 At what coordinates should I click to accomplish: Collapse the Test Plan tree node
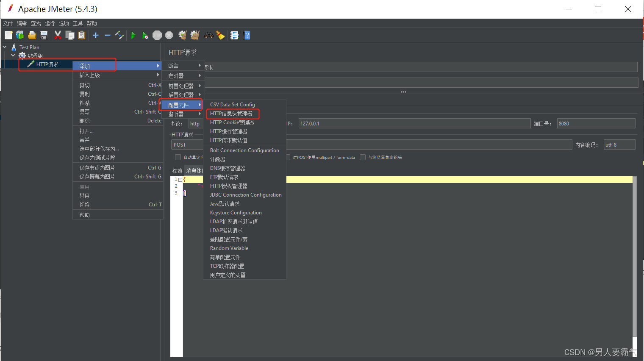tap(5, 47)
